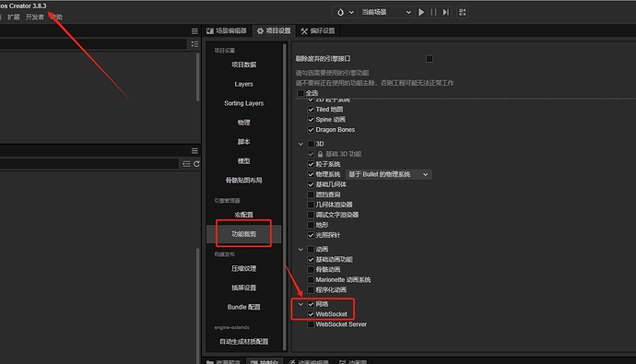Enable the 骨骼动画 checkbox

(311, 270)
